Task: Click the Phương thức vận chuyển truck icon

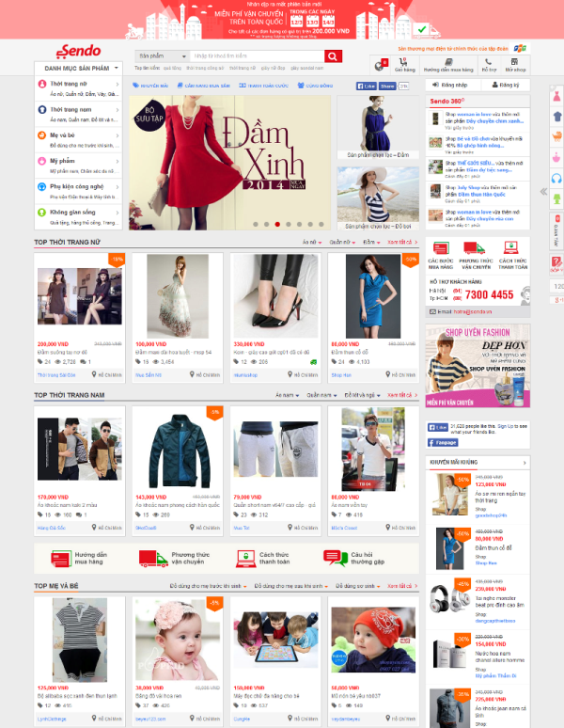Action: [x=477, y=248]
